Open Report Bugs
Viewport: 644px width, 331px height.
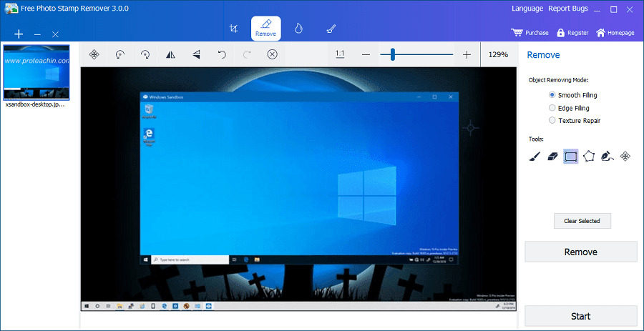[568, 8]
